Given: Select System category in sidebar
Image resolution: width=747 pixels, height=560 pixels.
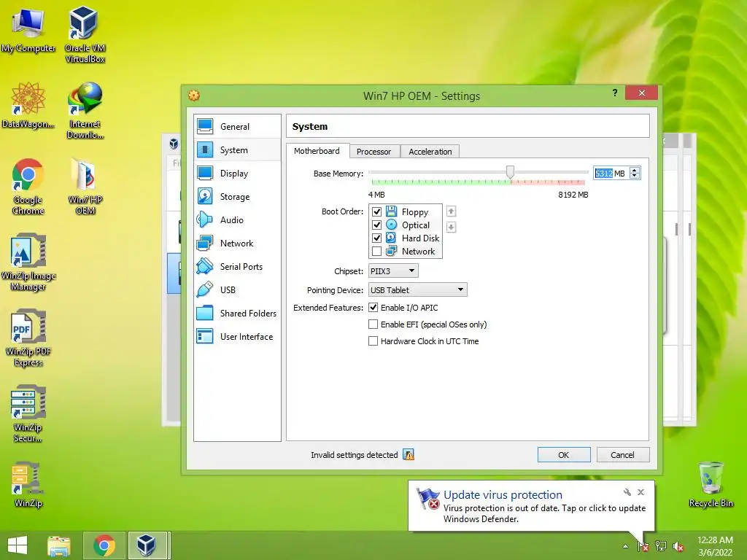Looking at the screenshot, I should [237, 150].
